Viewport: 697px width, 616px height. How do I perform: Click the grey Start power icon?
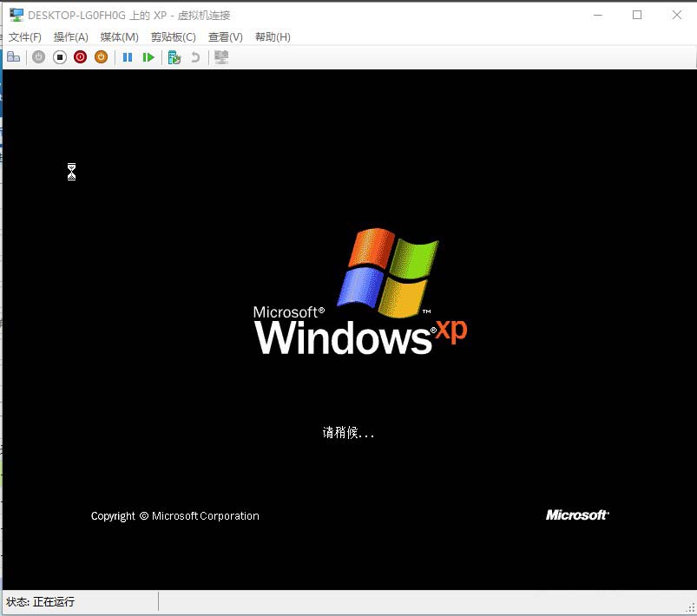(39, 57)
